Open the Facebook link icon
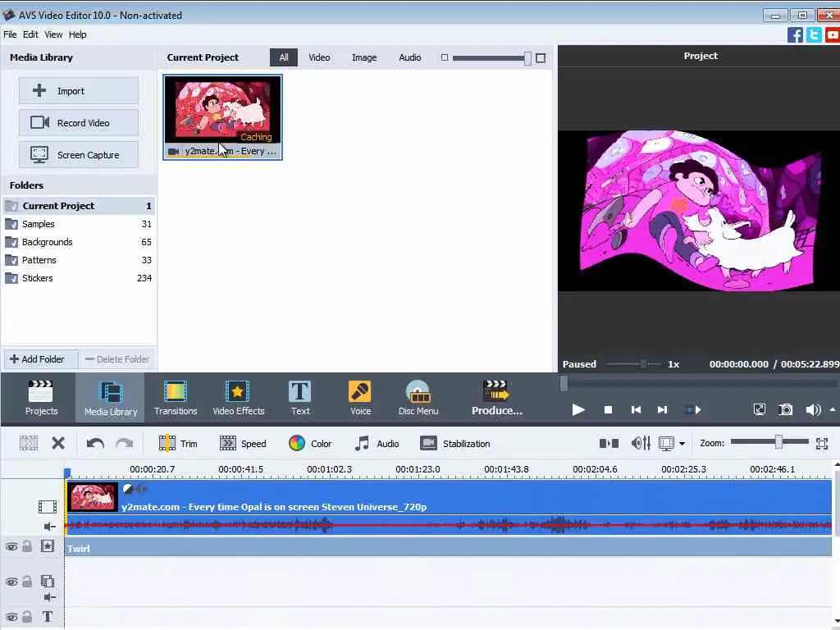The height and width of the screenshot is (630, 840). point(795,34)
